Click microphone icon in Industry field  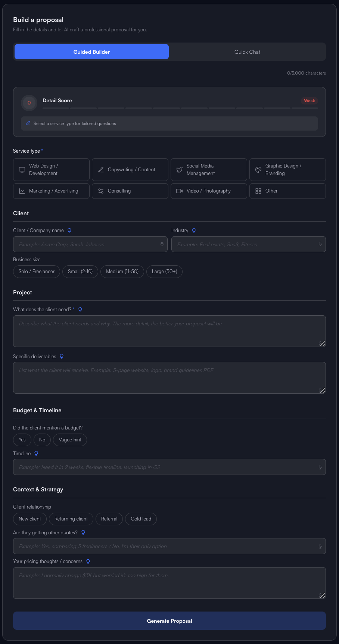320,244
